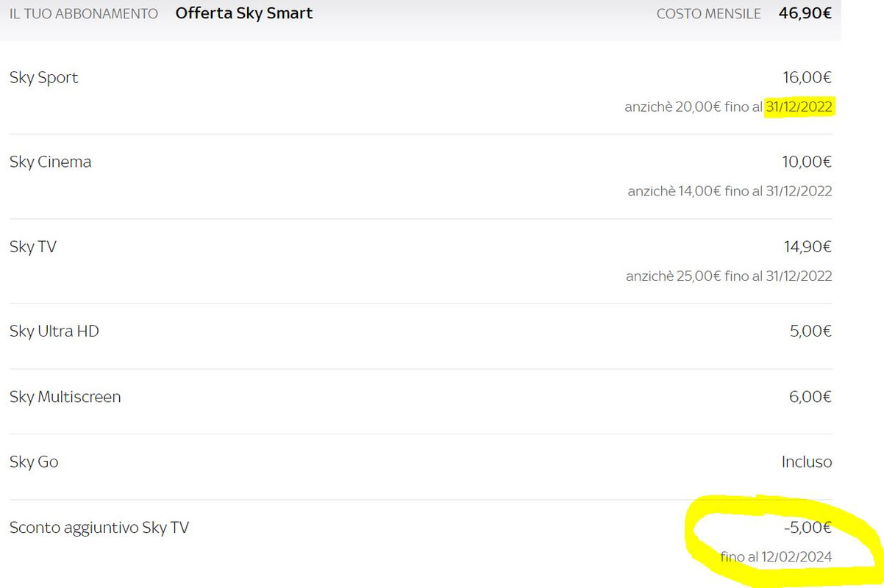Image resolution: width=884 pixels, height=588 pixels.
Task: Click 'Sconto aggiuntivo Sky TV' label
Action: 99,528
